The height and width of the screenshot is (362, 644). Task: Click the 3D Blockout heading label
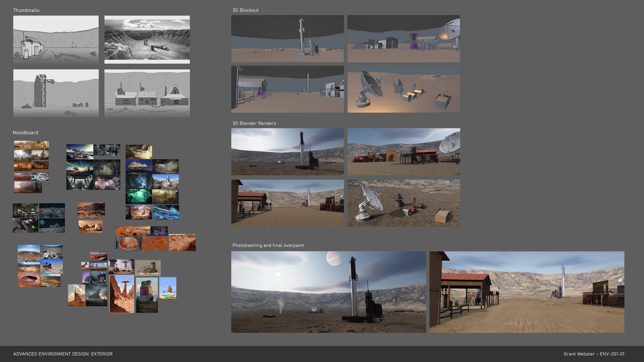[245, 10]
